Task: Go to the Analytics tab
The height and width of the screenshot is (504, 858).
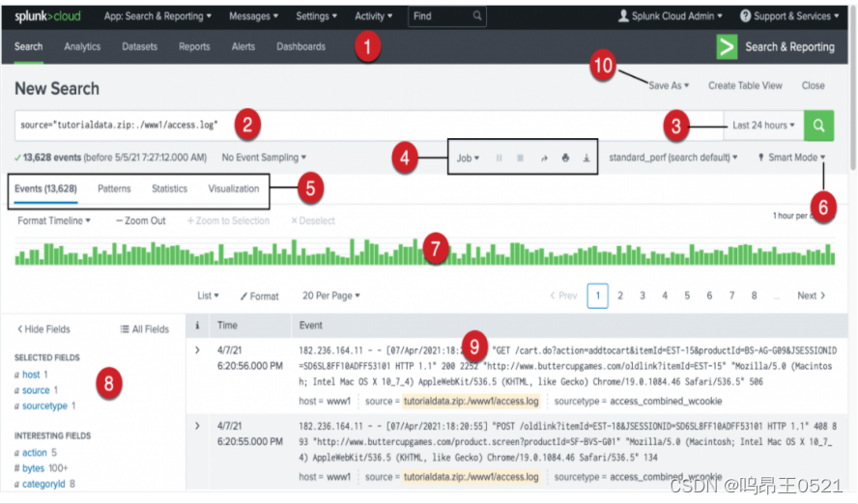Action: pos(82,47)
